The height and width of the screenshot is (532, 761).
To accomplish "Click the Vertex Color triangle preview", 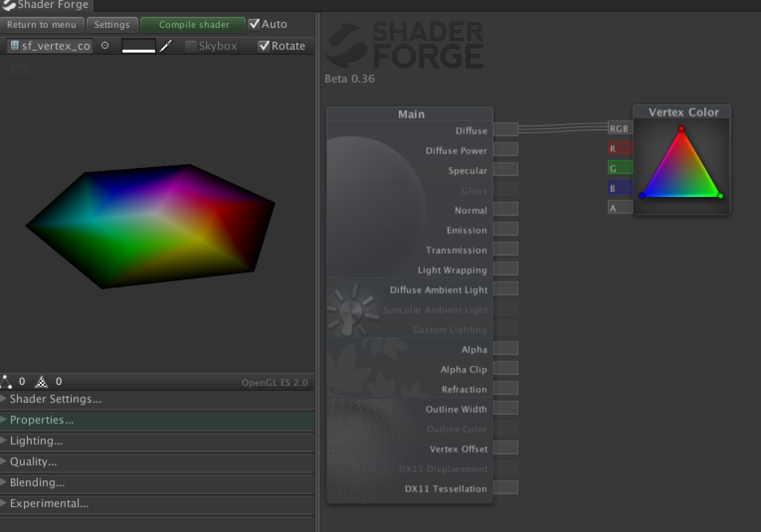I will tap(681, 166).
